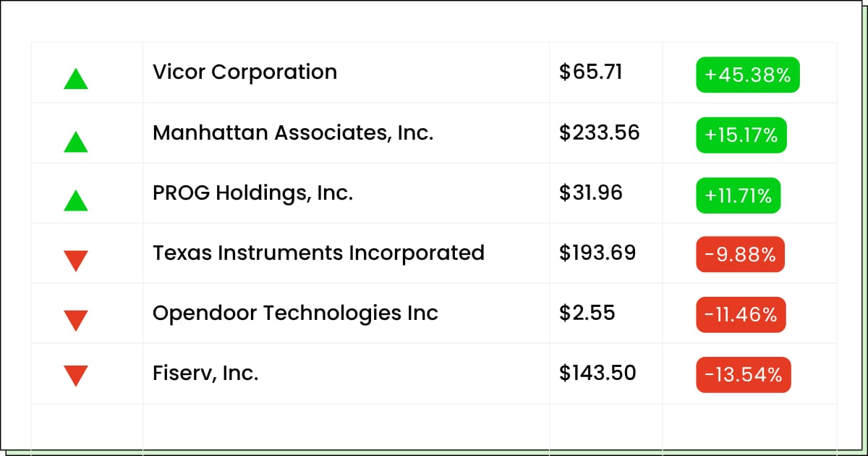Image resolution: width=868 pixels, height=456 pixels.
Task: Click the green +45.38% badge
Action: [x=748, y=75]
